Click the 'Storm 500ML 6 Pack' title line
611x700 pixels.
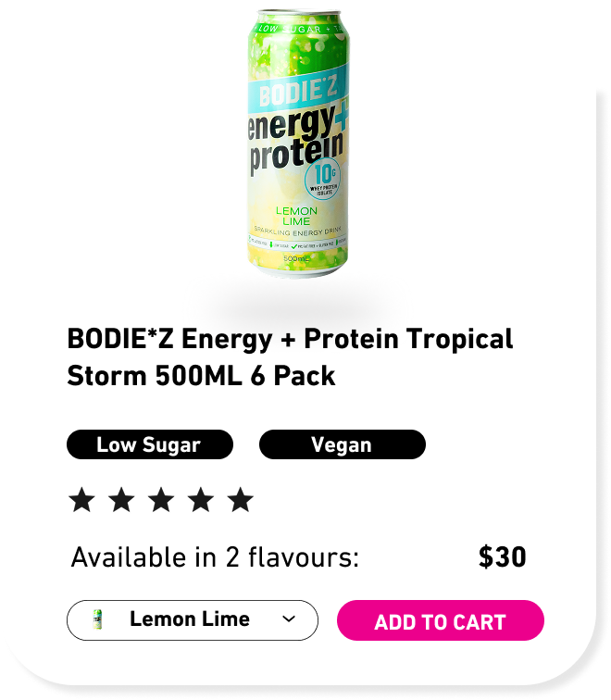coord(201,376)
